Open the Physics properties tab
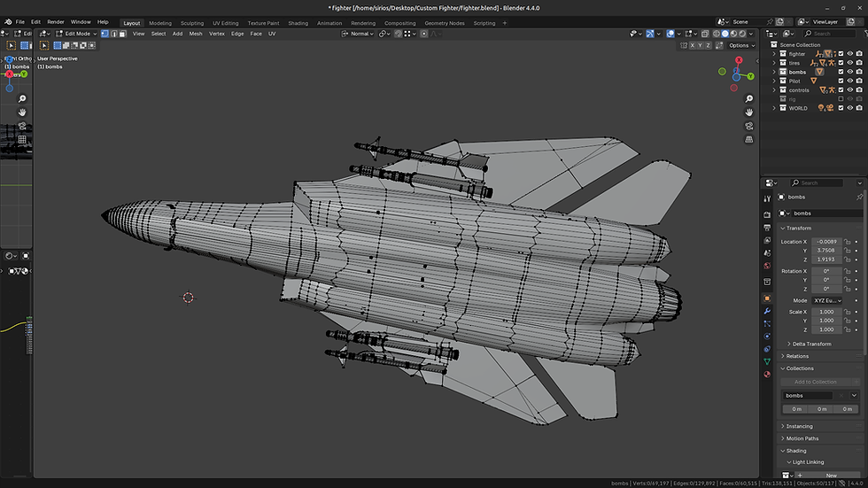868x488 pixels. 767,337
